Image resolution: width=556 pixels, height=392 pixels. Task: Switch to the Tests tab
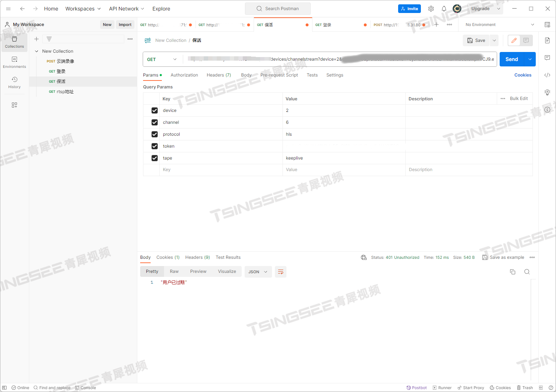(x=312, y=75)
